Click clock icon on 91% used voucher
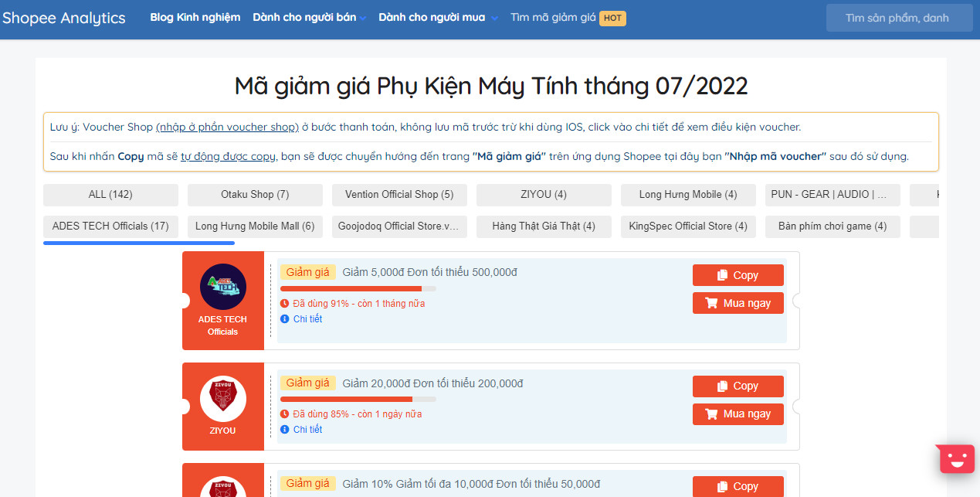Viewport: 980px width, 497px height. pyautogui.click(x=285, y=304)
